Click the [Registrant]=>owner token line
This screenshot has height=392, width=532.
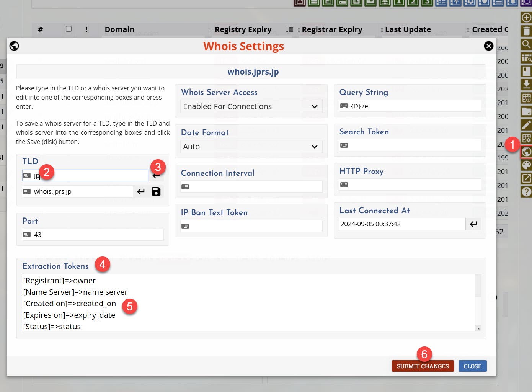click(59, 281)
